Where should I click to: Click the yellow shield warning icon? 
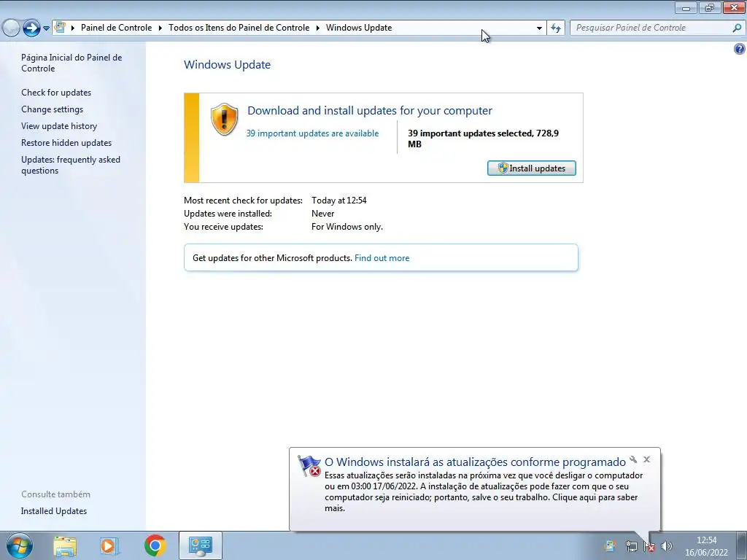point(225,119)
